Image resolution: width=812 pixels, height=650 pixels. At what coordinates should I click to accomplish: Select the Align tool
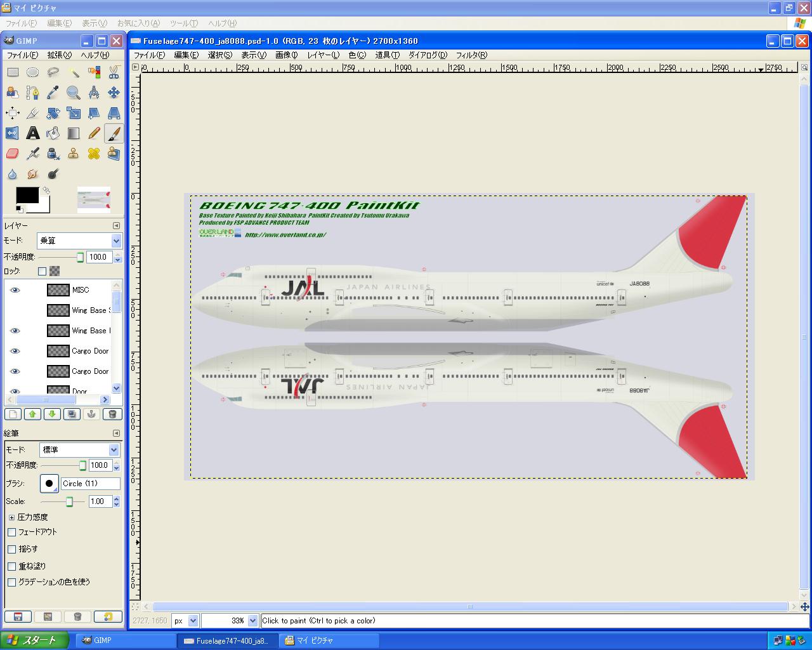(12, 113)
